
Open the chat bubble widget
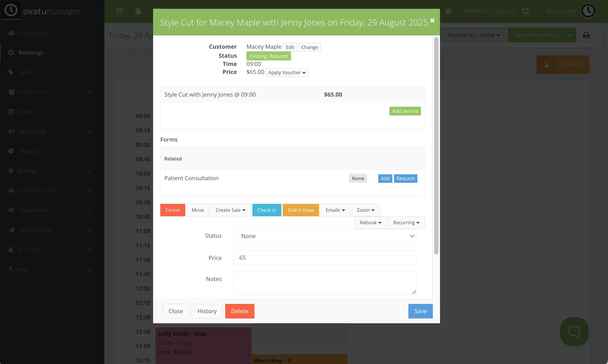point(574,331)
